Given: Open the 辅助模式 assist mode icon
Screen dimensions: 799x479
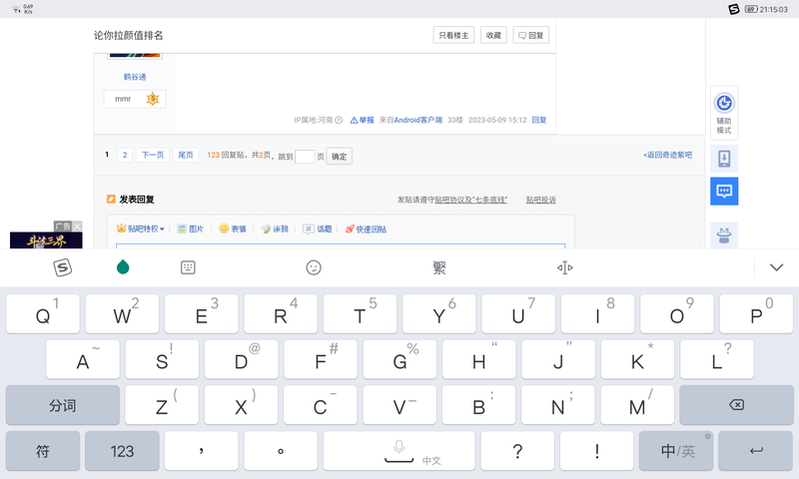Looking at the screenshot, I should pos(725,109).
